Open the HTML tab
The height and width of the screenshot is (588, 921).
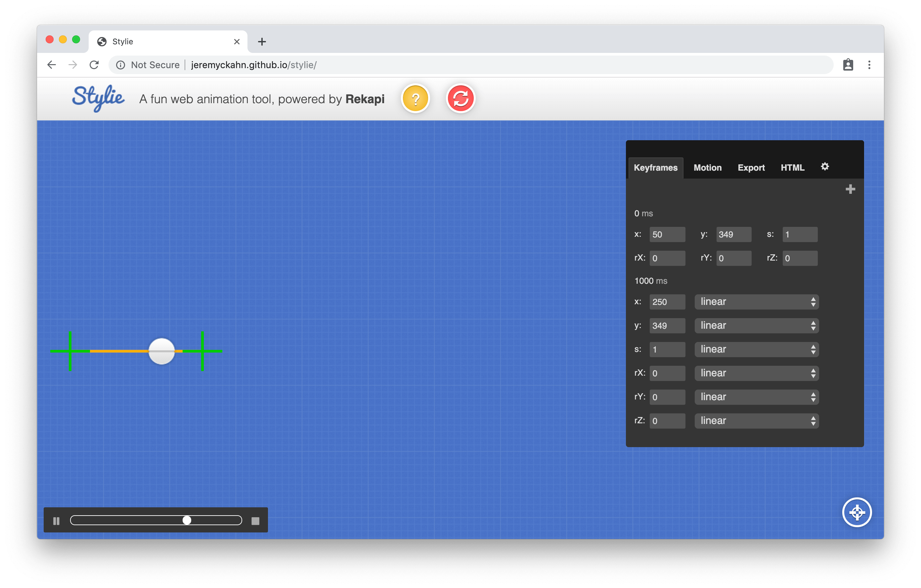tap(792, 167)
